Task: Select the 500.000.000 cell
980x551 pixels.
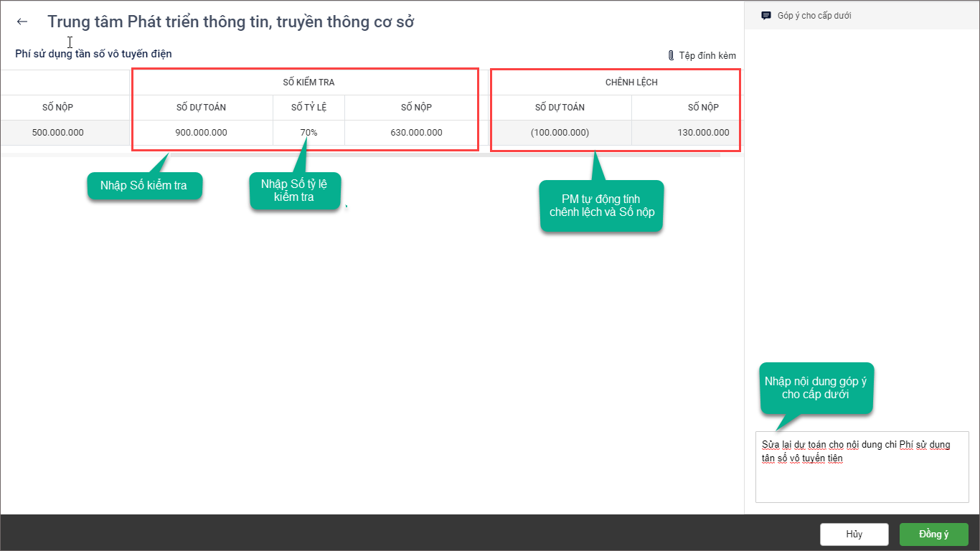Action: tap(65, 133)
